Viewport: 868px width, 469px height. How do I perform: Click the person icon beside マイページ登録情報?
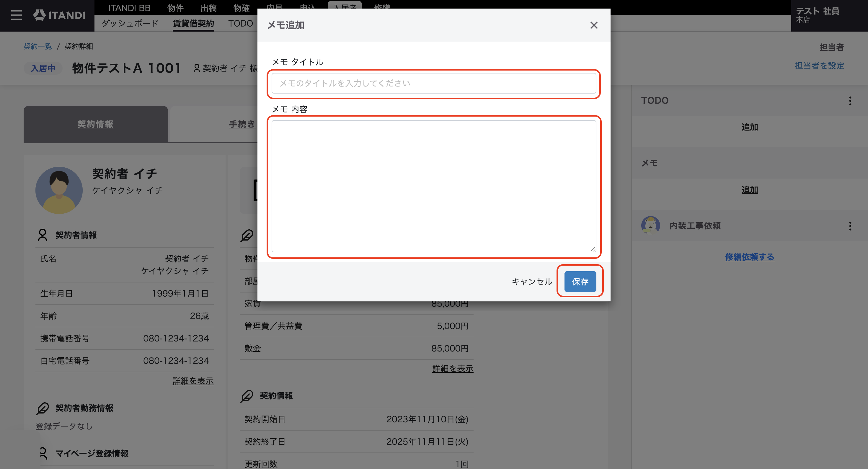tap(43, 453)
